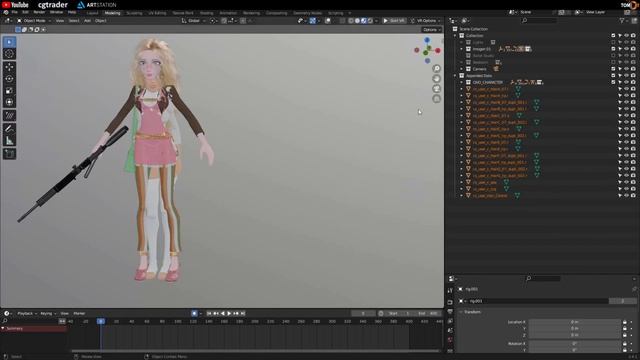Open the timeline Playback popover
640x360 pixels.
[27, 313]
